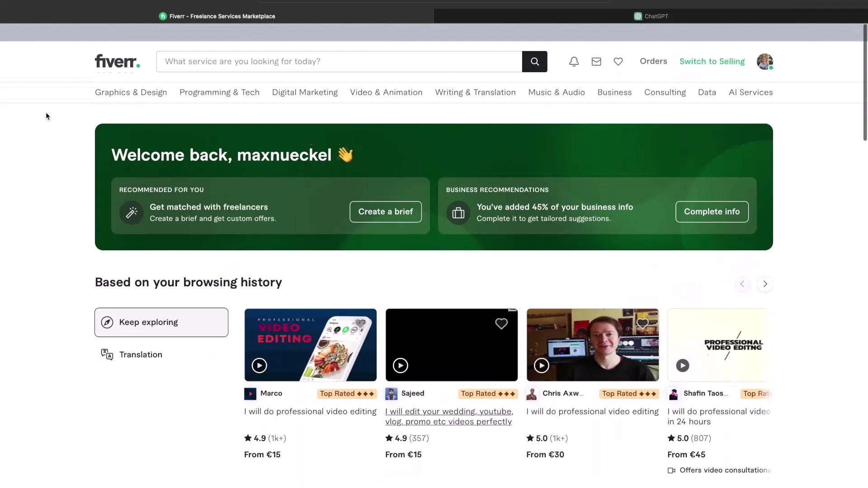868x488 pixels.
Task: Open the Video & Animation category
Action: 386,93
